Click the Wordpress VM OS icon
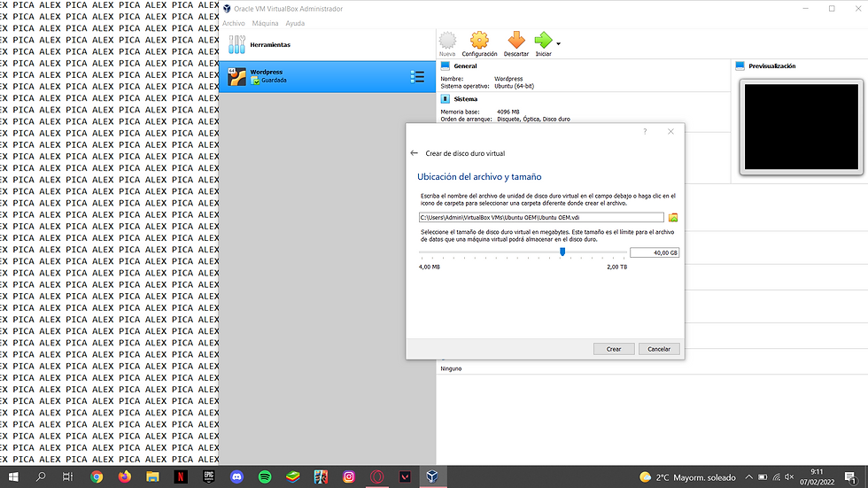Screen dimensions: 868x488 [237, 77]
